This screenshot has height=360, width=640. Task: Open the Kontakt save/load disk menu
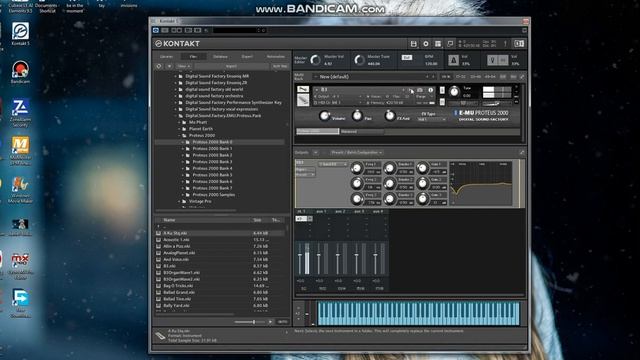[413, 44]
